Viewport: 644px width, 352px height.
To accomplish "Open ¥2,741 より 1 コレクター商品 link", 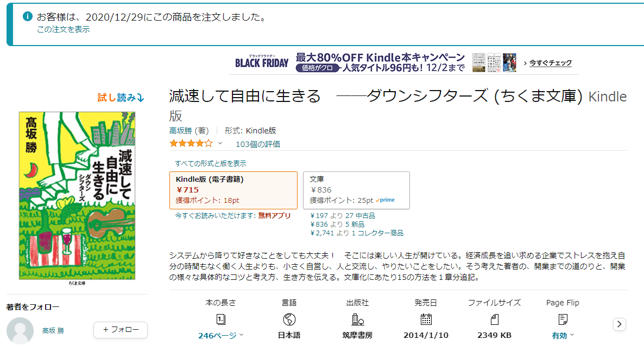I will tap(357, 233).
